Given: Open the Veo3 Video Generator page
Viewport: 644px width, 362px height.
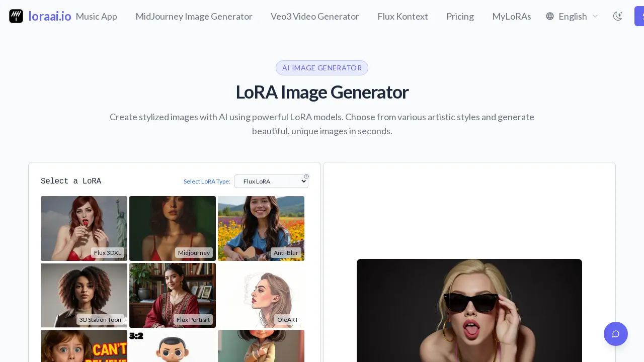Looking at the screenshot, I should pyautogui.click(x=315, y=16).
